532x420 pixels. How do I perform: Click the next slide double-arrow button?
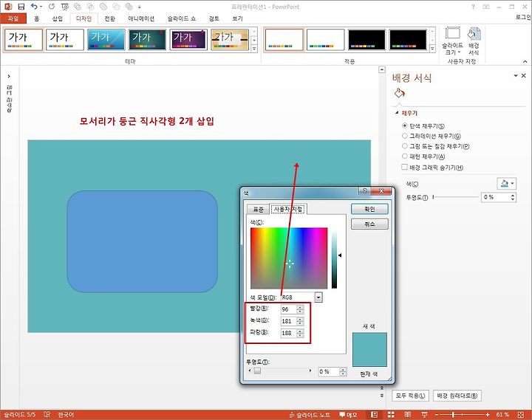[382, 396]
